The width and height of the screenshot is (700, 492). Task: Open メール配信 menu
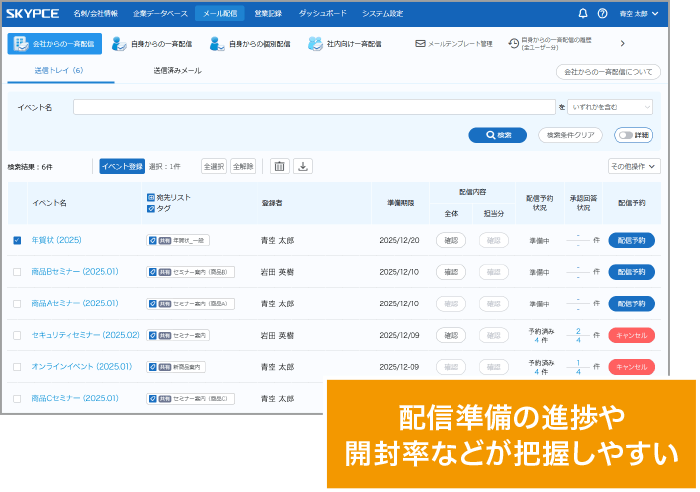220,13
